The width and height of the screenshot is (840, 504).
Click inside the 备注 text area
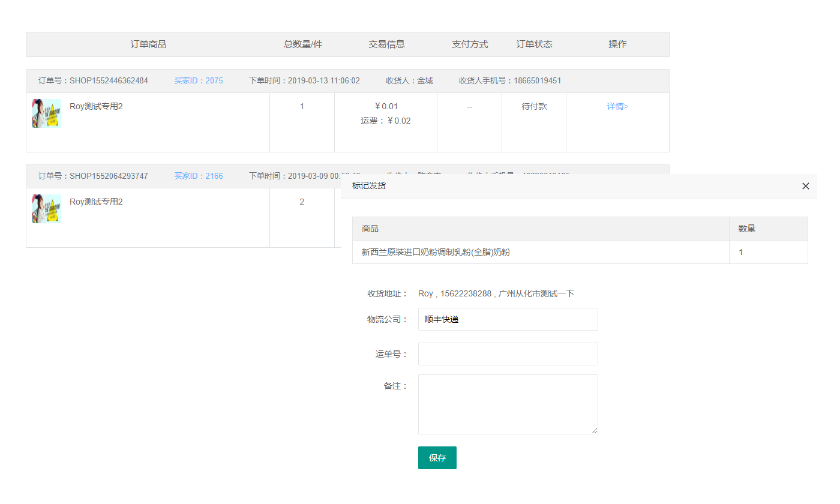[508, 404]
